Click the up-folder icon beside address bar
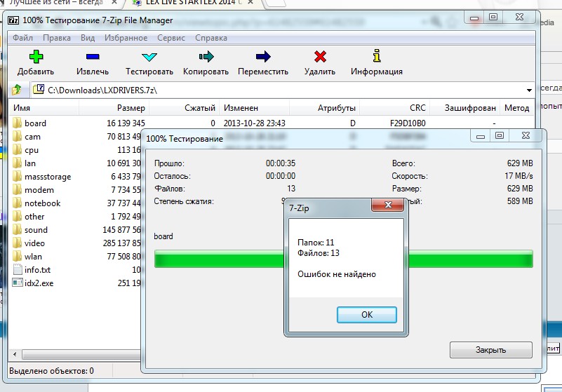Screen dimensions: 562x392 [x=16, y=90]
